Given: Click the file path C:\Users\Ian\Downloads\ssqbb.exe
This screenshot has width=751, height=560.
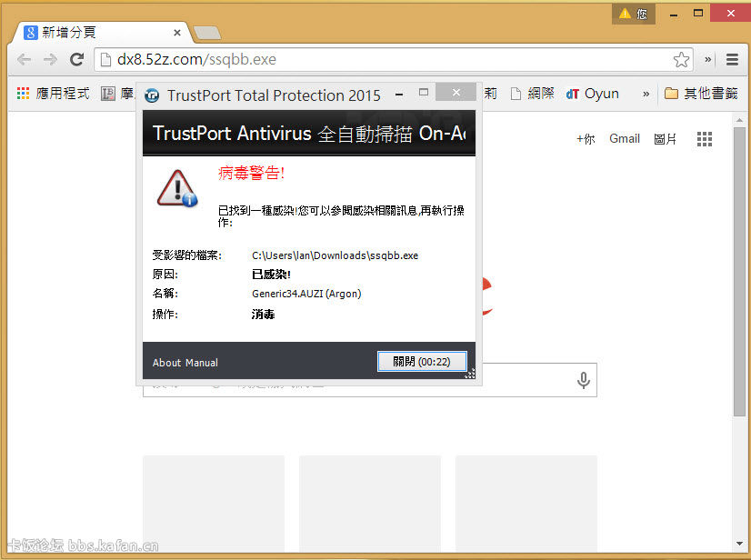Looking at the screenshot, I should [x=335, y=255].
